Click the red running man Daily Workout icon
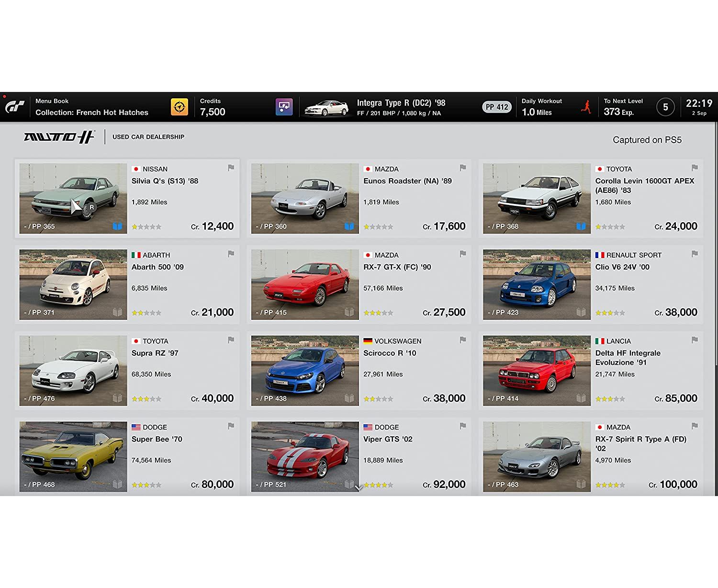 click(586, 107)
